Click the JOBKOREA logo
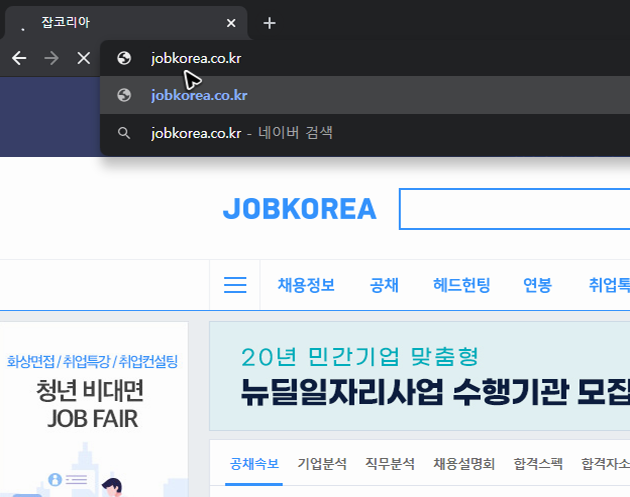 300,209
